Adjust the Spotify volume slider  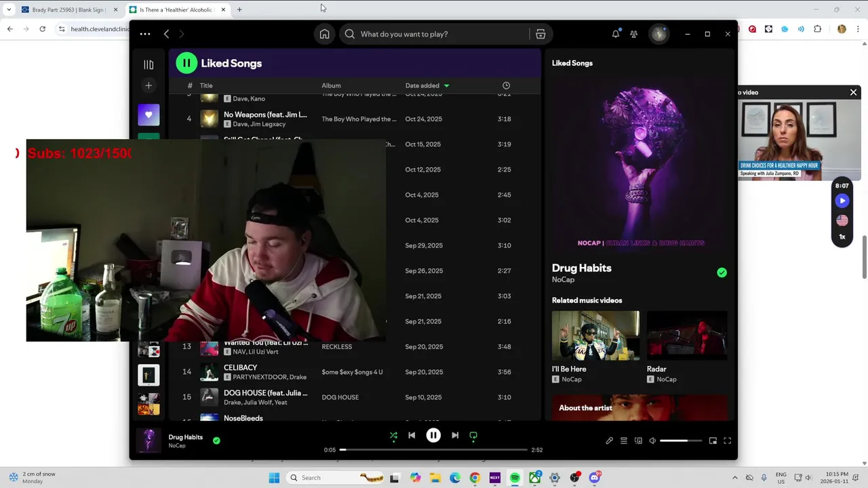click(681, 441)
